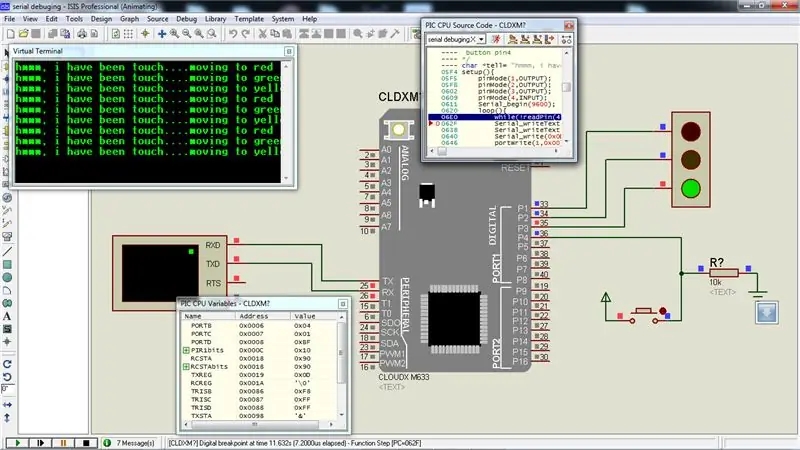This screenshot has height=450, width=800.
Task: Select the 2D text tool
Action: 7,316
